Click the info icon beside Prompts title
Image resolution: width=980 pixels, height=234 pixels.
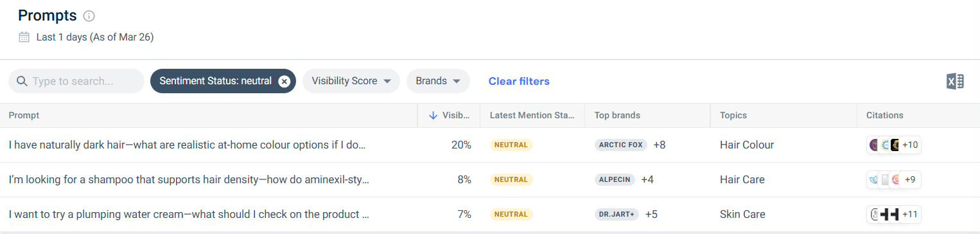click(x=89, y=16)
